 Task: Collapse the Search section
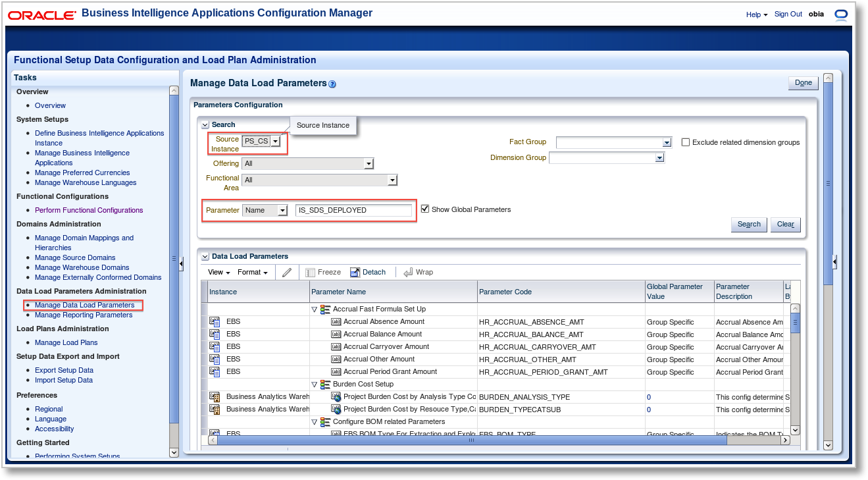[x=205, y=125]
